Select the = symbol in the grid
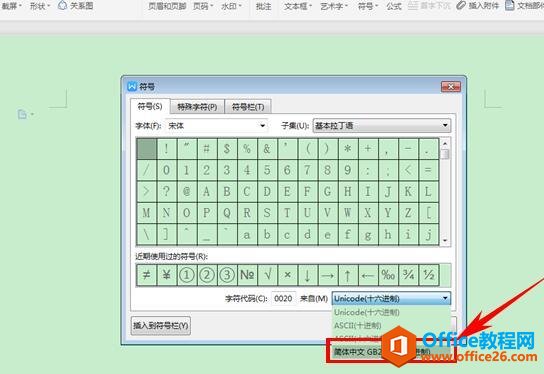The image size is (544, 374). coord(428,170)
